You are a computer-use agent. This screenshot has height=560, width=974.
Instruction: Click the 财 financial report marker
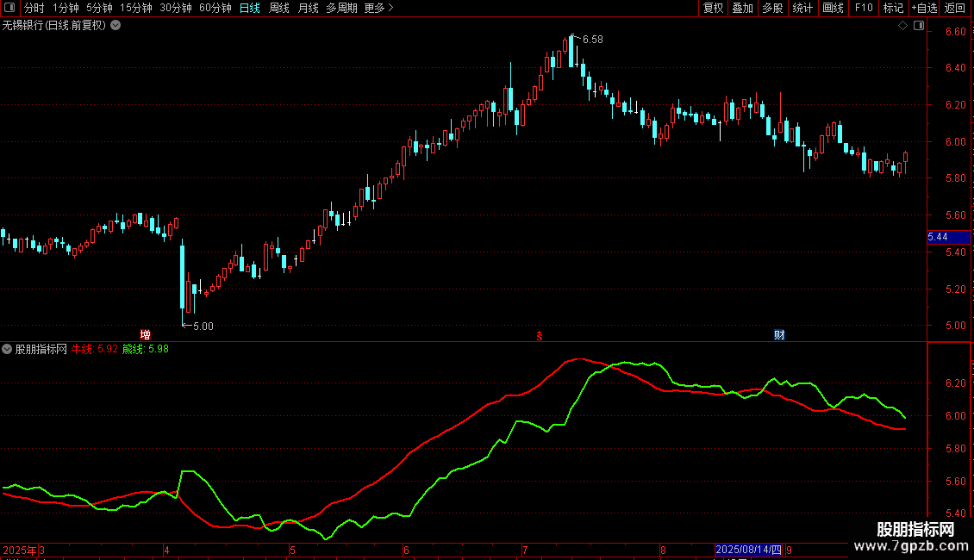pyautogui.click(x=779, y=335)
